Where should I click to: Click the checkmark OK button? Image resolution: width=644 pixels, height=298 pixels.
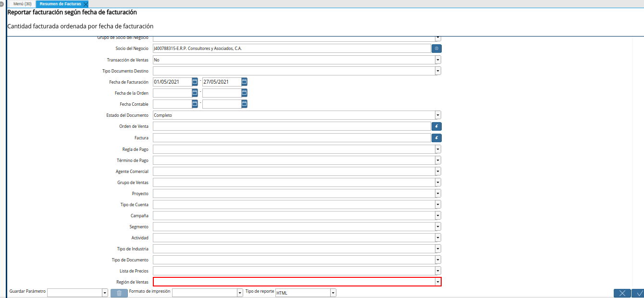pyautogui.click(x=639, y=293)
